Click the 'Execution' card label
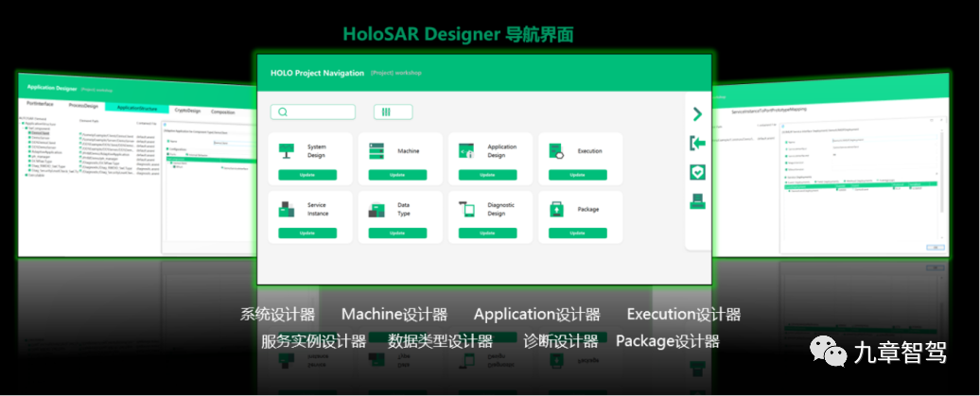Screen dimensions: 980x396 tap(590, 151)
